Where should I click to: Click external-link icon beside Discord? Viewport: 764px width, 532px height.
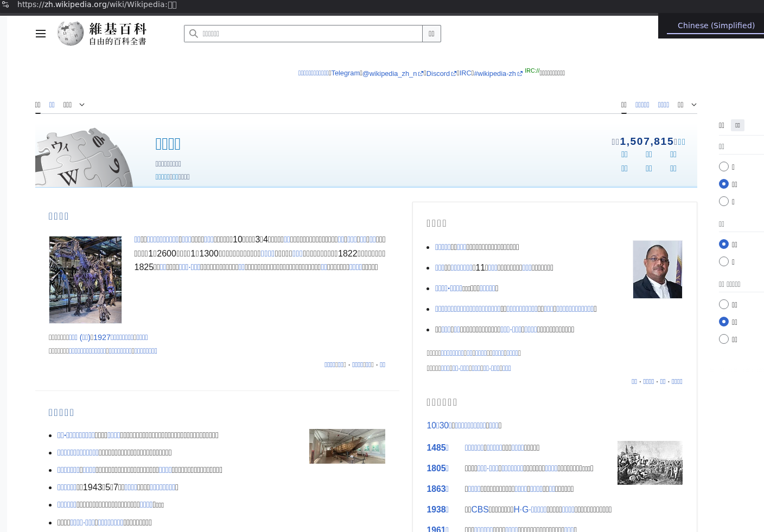tap(454, 74)
